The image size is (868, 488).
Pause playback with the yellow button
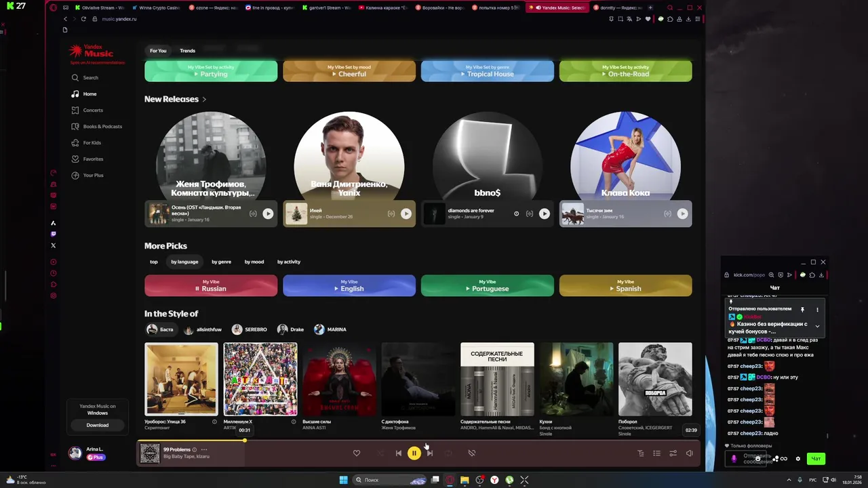click(x=414, y=453)
